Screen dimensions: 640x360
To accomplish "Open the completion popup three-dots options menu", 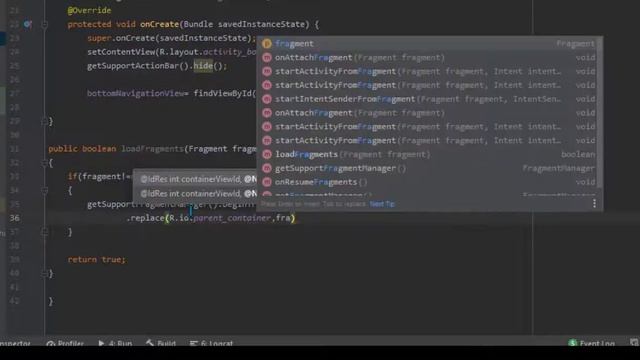I will 594,203.
